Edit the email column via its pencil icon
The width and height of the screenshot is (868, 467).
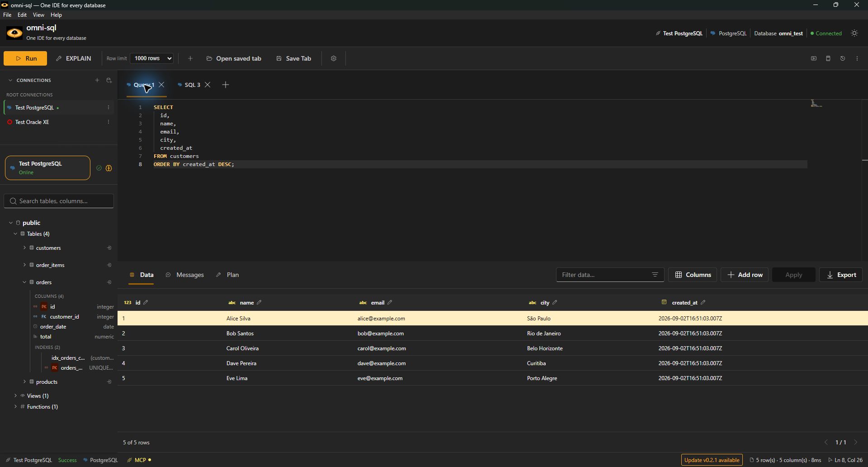click(390, 302)
